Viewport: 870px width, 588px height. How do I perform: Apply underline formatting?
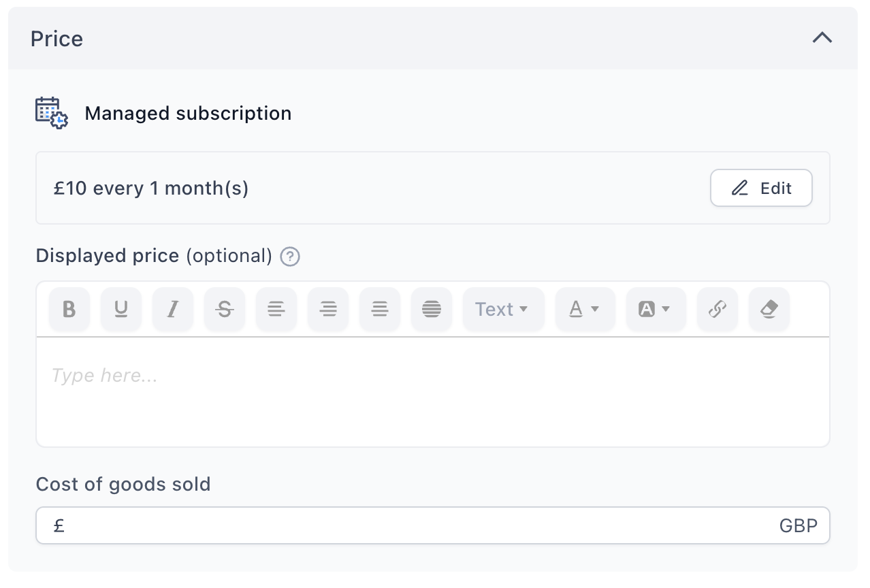point(121,309)
